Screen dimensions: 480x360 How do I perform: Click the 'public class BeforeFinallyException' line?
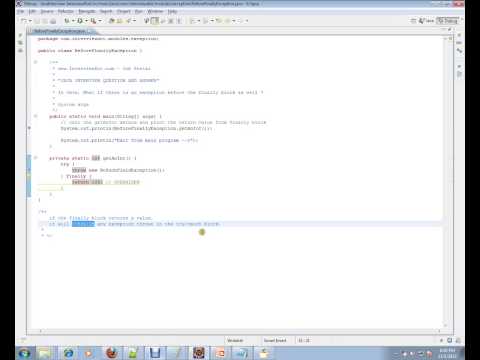coord(90,51)
